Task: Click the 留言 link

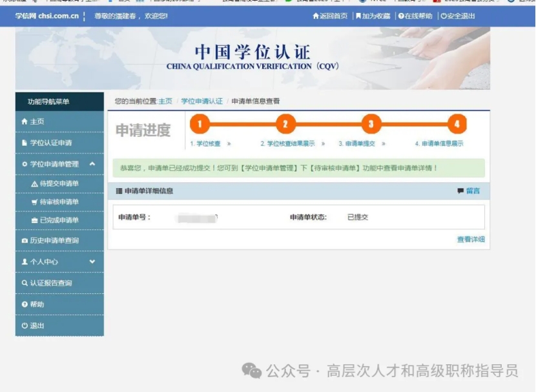Action: point(473,191)
